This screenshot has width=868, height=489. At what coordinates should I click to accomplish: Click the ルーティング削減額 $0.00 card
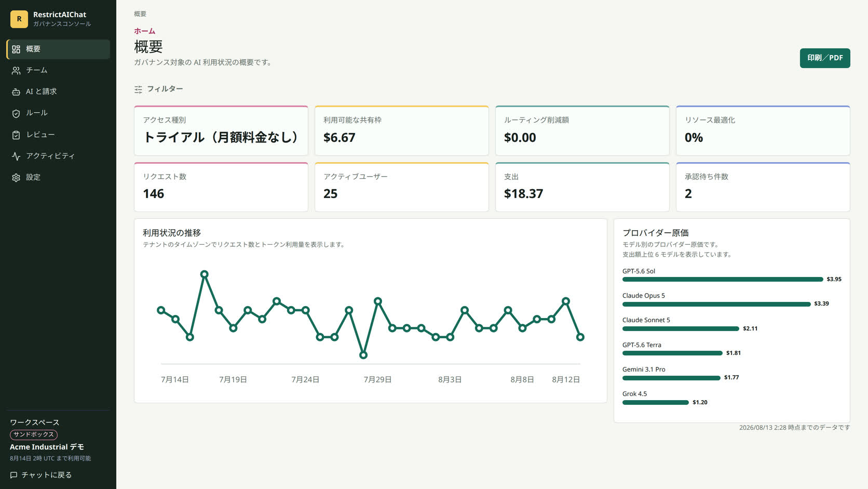(582, 130)
